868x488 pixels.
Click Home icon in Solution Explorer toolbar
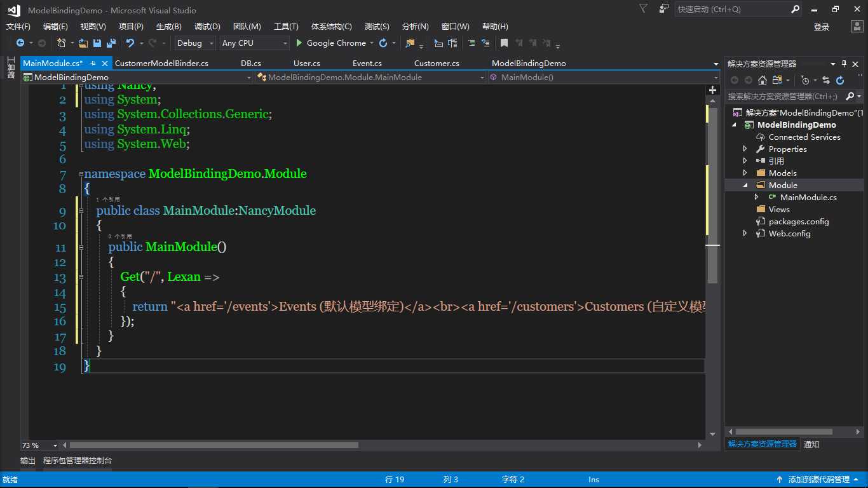[x=763, y=80]
